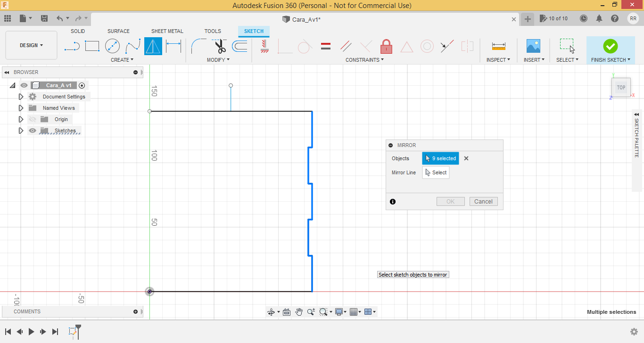
Task: Apply the Midpoint triangle constraint
Action: click(407, 46)
